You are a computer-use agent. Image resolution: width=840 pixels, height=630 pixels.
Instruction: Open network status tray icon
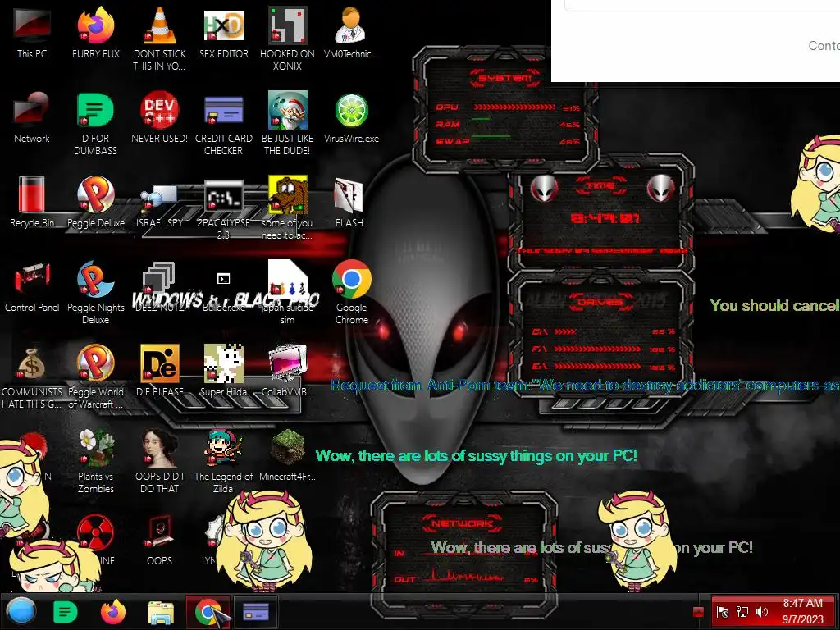click(x=742, y=612)
